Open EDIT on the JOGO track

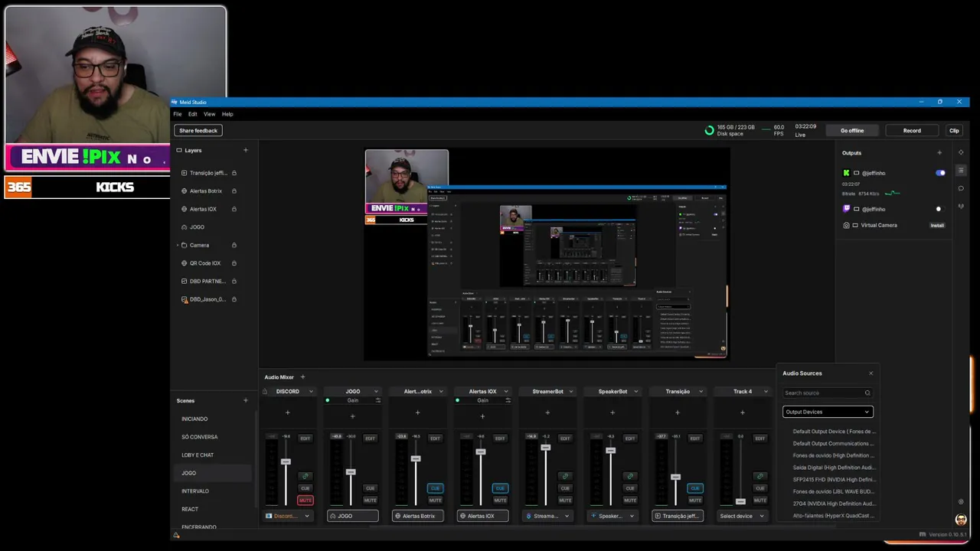[371, 439]
